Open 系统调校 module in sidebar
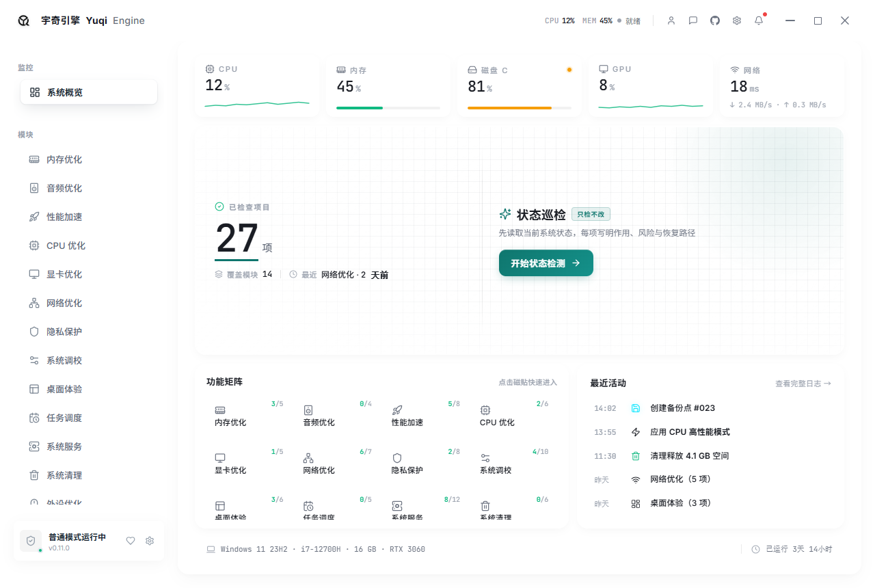This screenshot has height=588, width=875. coord(89,360)
